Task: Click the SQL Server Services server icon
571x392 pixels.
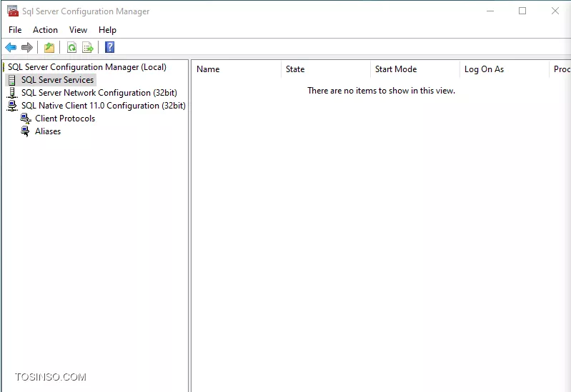Action: click(12, 80)
